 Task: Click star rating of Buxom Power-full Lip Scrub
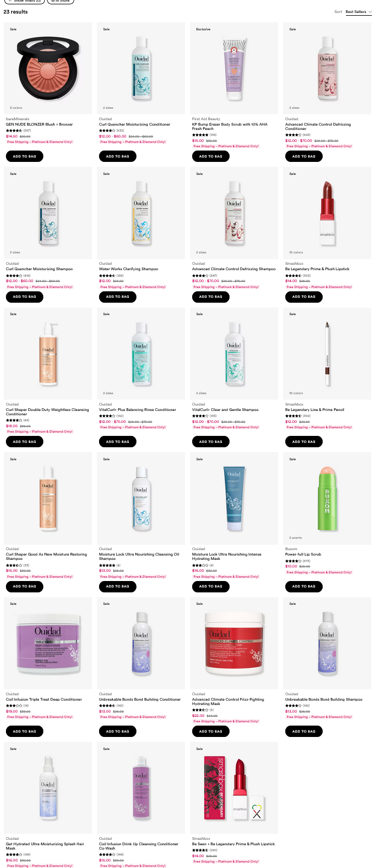click(x=293, y=561)
